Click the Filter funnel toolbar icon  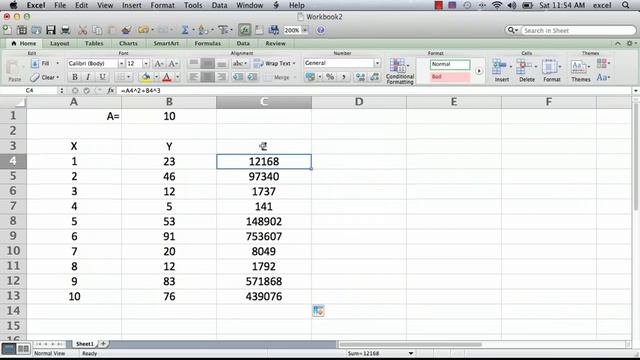coord(223,30)
